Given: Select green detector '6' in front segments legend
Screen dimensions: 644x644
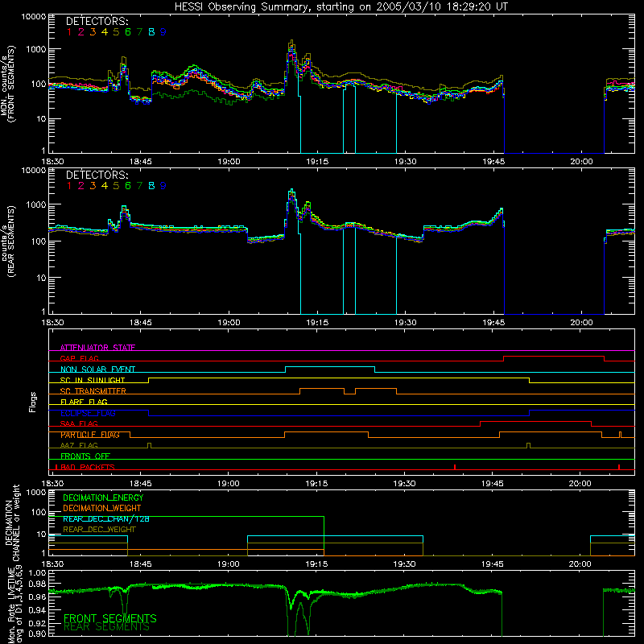Looking at the screenshot, I should [x=128, y=32].
